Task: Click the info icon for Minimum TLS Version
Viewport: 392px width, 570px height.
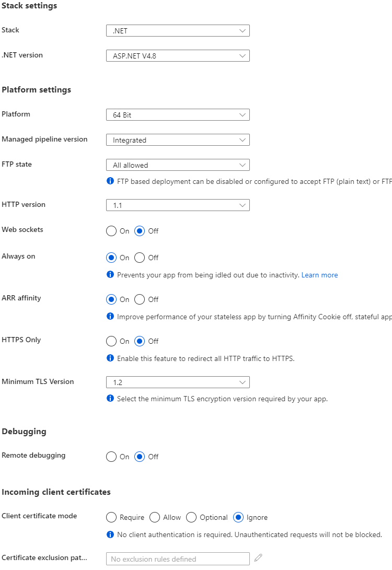Action: click(x=110, y=398)
